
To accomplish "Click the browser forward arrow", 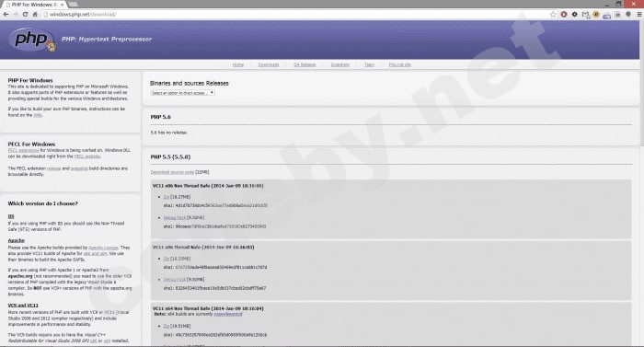I will tap(16, 15).
